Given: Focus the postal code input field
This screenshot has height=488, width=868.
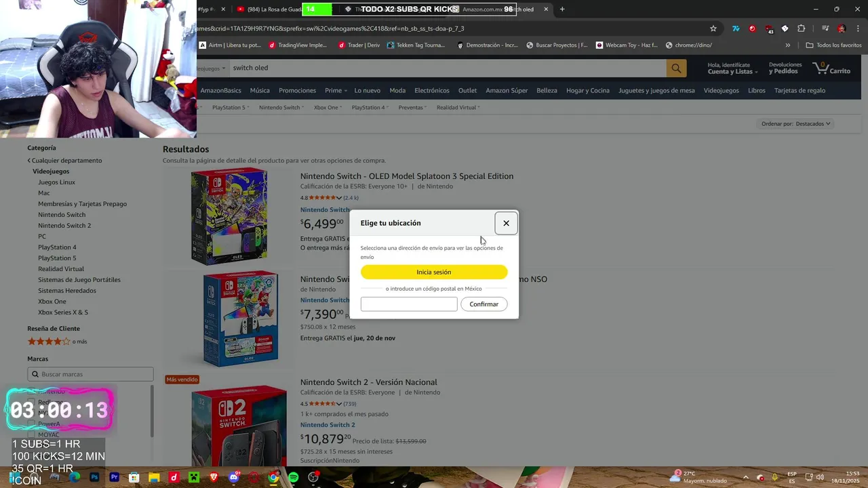Looking at the screenshot, I should (409, 304).
